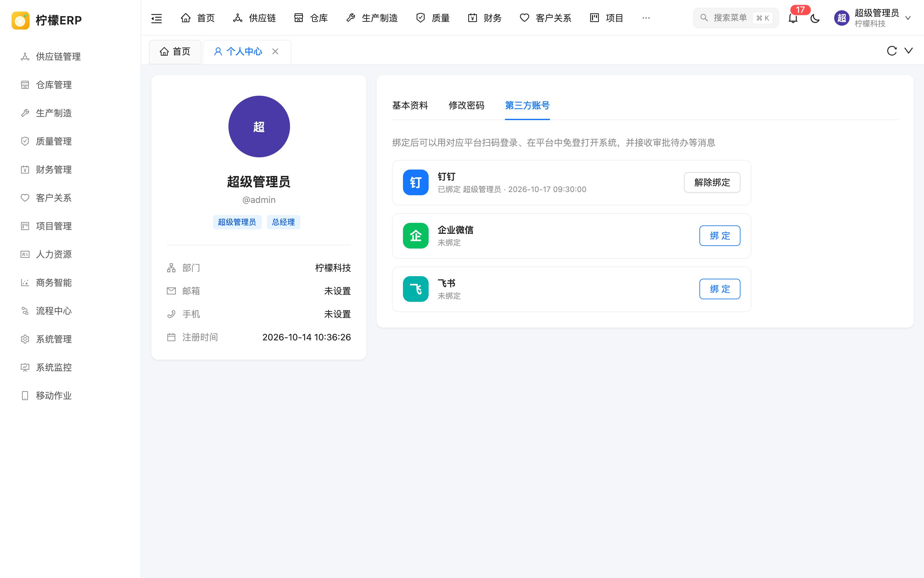The image size is (924, 578).
Task: Click the 柠檬ERP logo icon
Action: click(21, 20)
